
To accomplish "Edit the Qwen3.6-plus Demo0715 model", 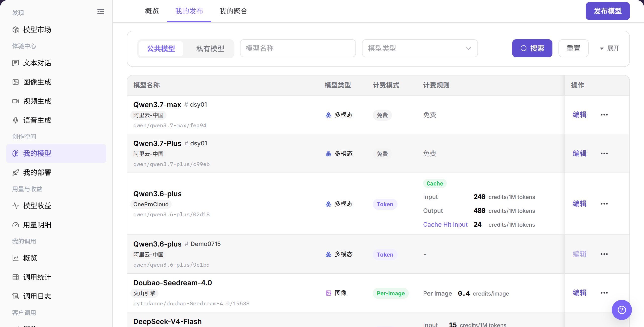I will 580,254.
